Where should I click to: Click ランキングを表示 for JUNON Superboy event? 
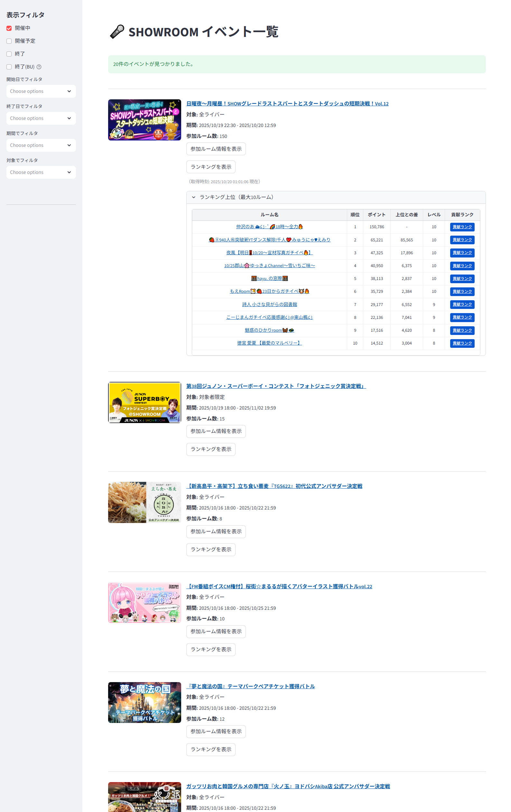tap(210, 449)
